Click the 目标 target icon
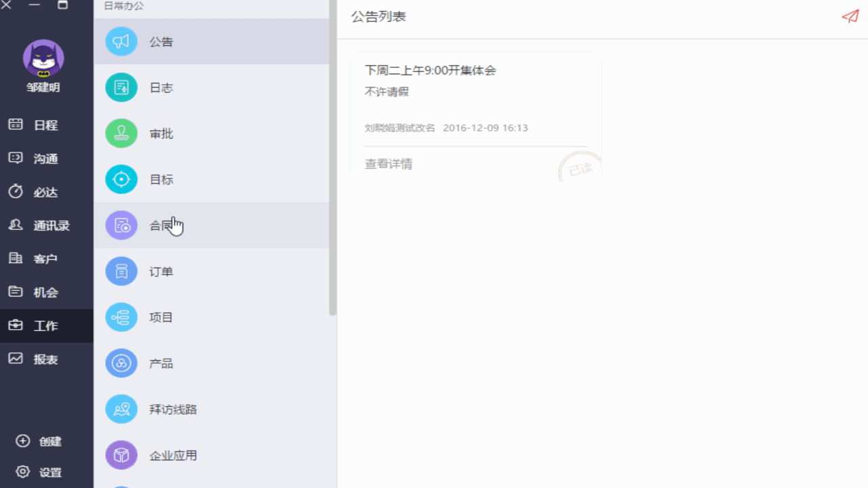 point(121,180)
